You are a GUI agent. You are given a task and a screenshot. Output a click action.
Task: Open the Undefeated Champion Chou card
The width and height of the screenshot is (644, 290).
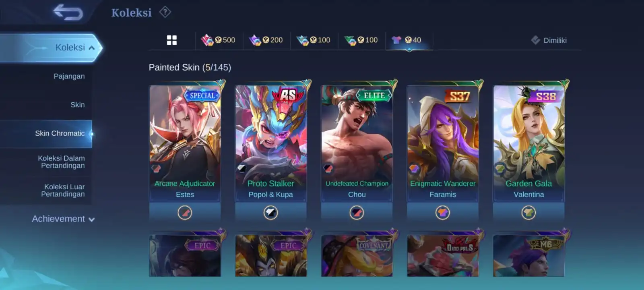pos(357,143)
